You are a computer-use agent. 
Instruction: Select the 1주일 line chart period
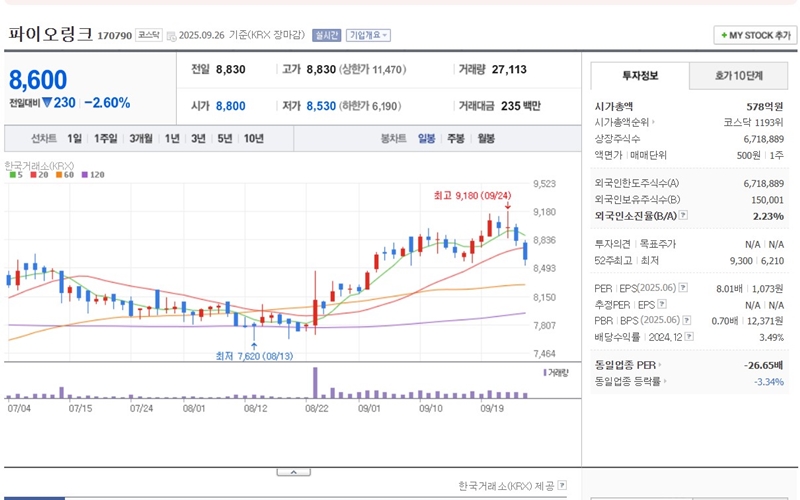click(x=105, y=139)
